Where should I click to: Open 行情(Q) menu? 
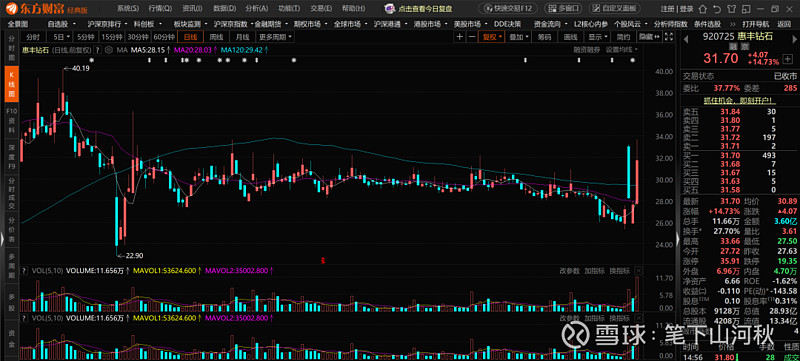coord(160,9)
